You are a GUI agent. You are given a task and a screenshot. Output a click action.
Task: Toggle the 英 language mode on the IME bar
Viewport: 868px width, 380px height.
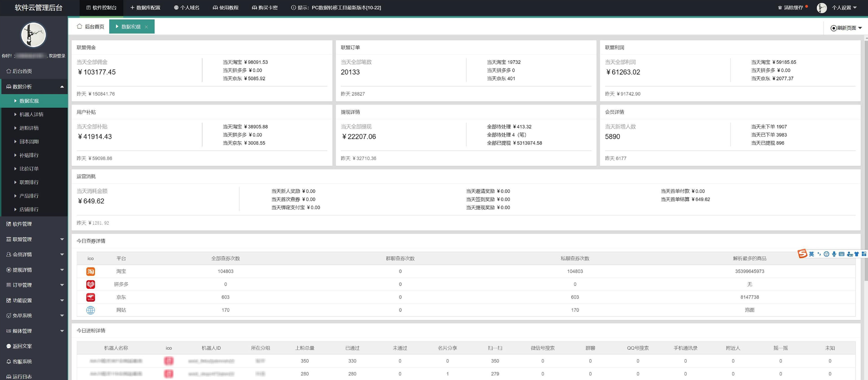pyautogui.click(x=811, y=254)
